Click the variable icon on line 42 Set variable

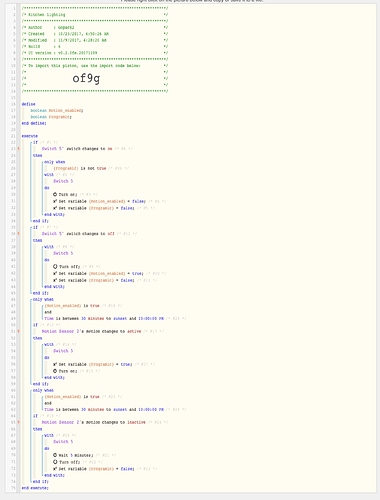55,273
